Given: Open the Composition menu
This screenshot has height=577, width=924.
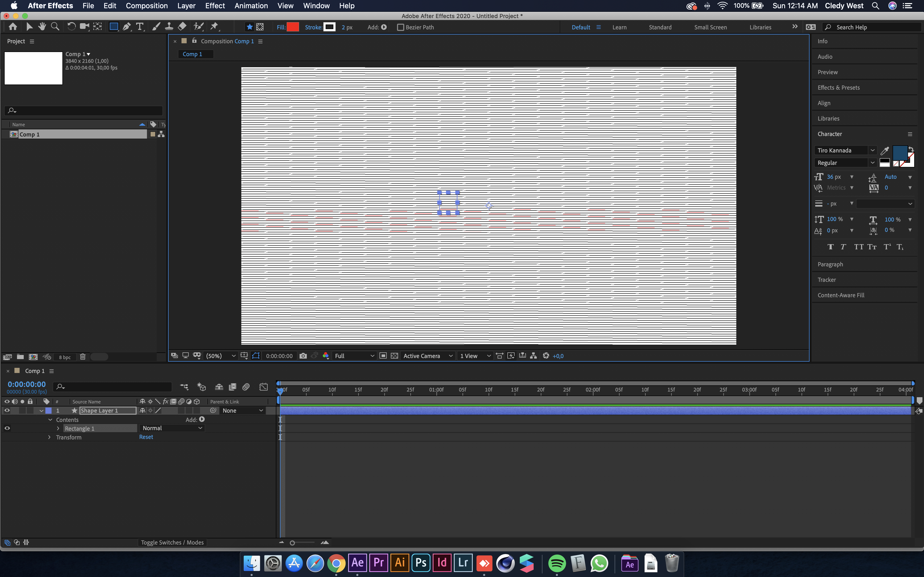Looking at the screenshot, I should click(x=147, y=6).
